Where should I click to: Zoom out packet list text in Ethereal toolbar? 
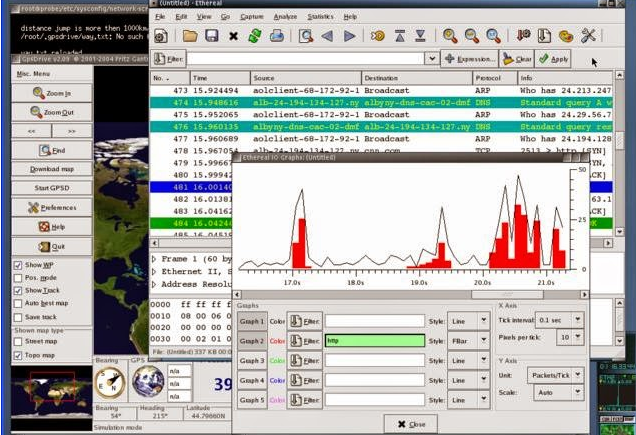472,36
